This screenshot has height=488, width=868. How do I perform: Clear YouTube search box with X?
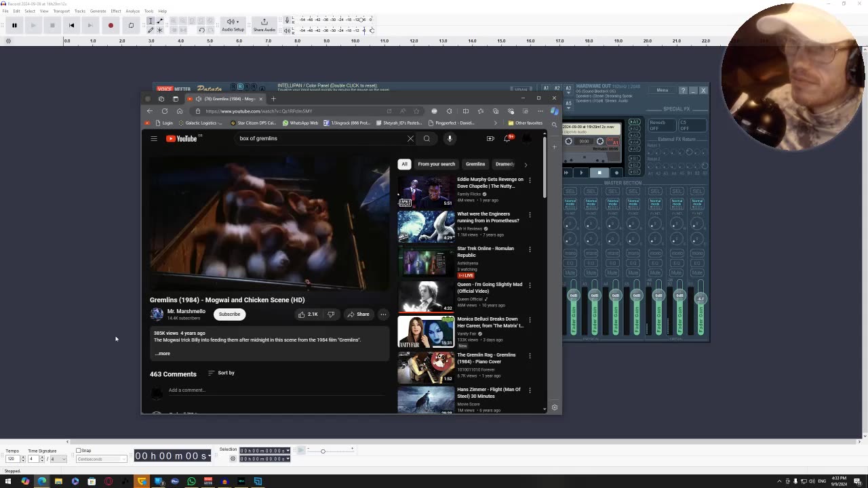click(410, 138)
